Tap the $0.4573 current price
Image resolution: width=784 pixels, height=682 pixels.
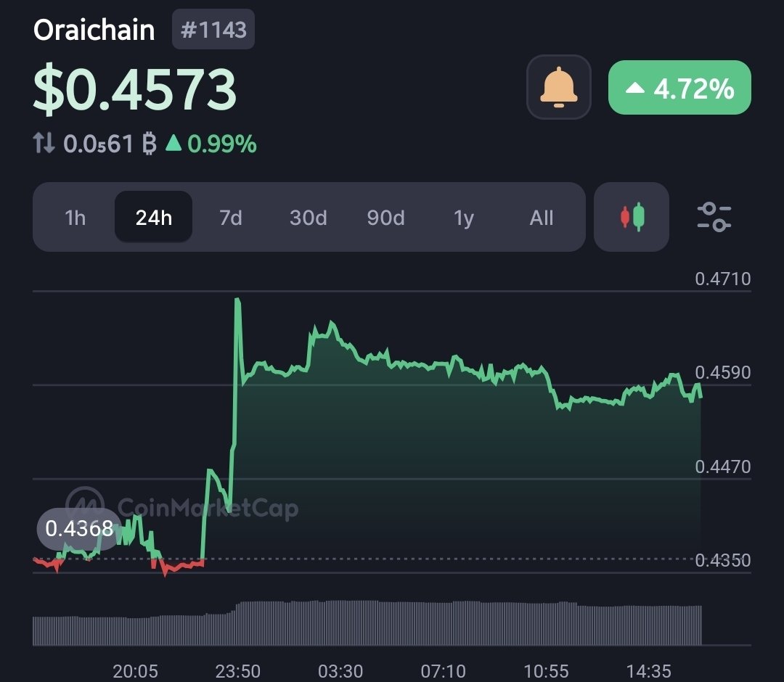[x=135, y=90]
